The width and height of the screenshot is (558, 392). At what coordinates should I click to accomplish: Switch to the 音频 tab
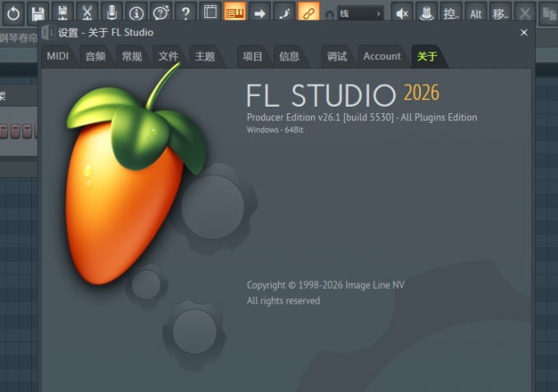(x=95, y=57)
